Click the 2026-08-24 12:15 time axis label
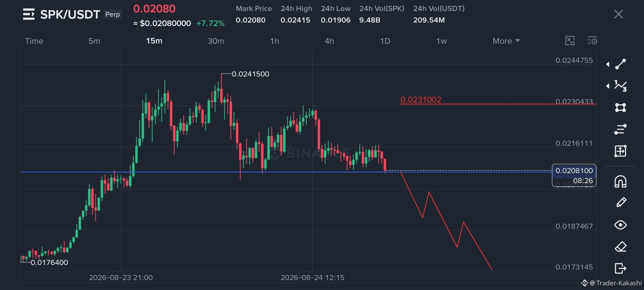The image size is (644, 290). (x=312, y=277)
